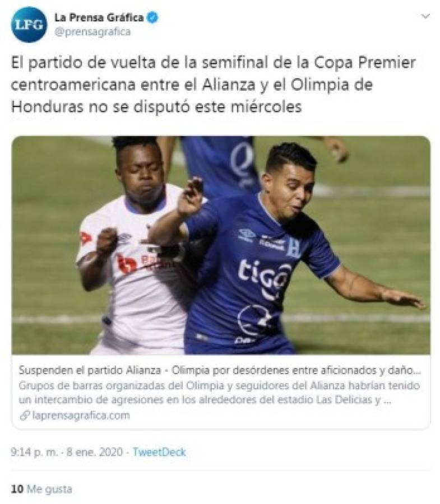Visit the laprensagrafica.com domain link
Image resolution: width=440 pixels, height=504 pixels.
pos(81,416)
